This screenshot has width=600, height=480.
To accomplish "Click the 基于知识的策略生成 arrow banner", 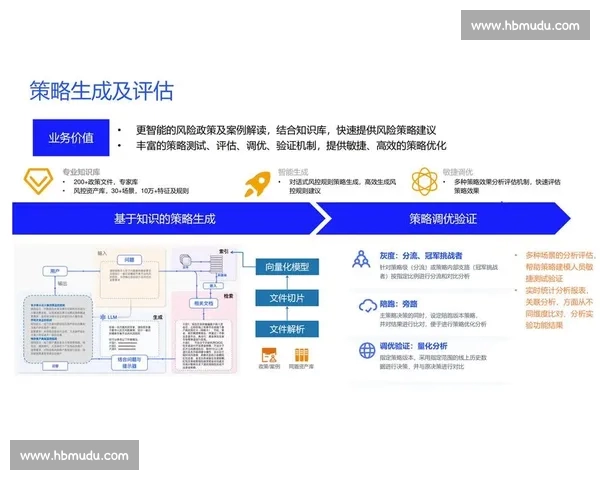I will pyautogui.click(x=168, y=219).
